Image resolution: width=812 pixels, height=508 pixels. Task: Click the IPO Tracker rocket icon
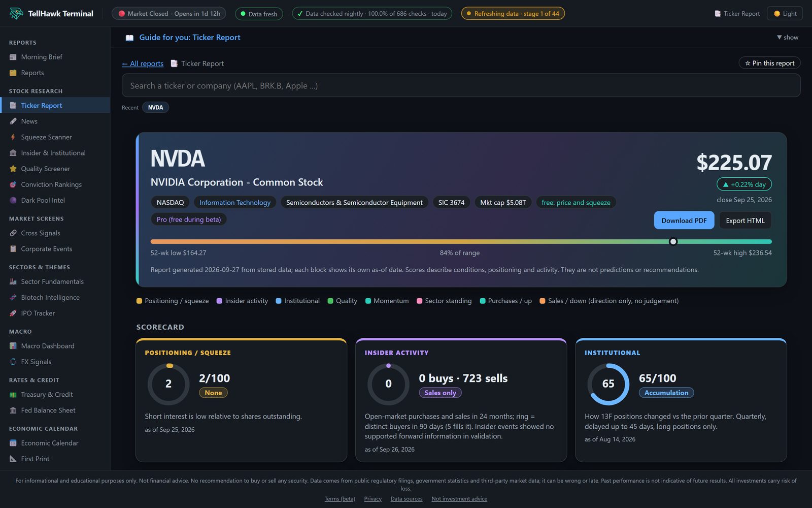click(13, 313)
